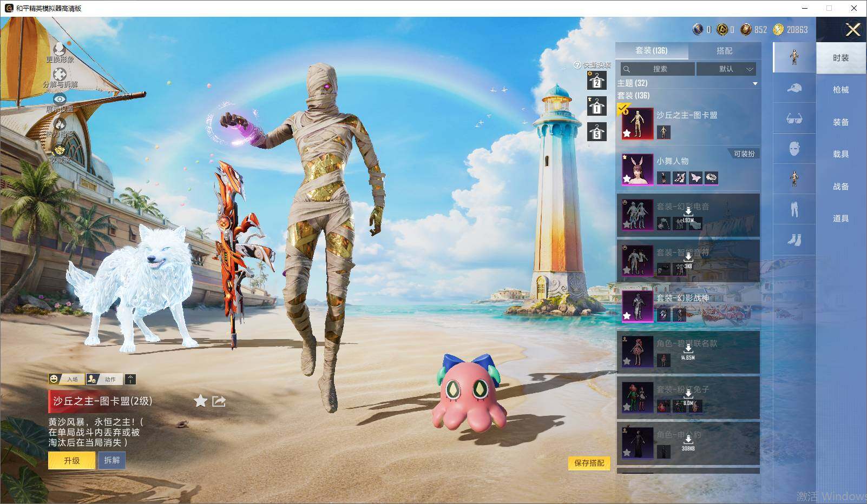Click the 可装扮 tag on 小舞人物
The height and width of the screenshot is (504, 867).
(x=744, y=154)
